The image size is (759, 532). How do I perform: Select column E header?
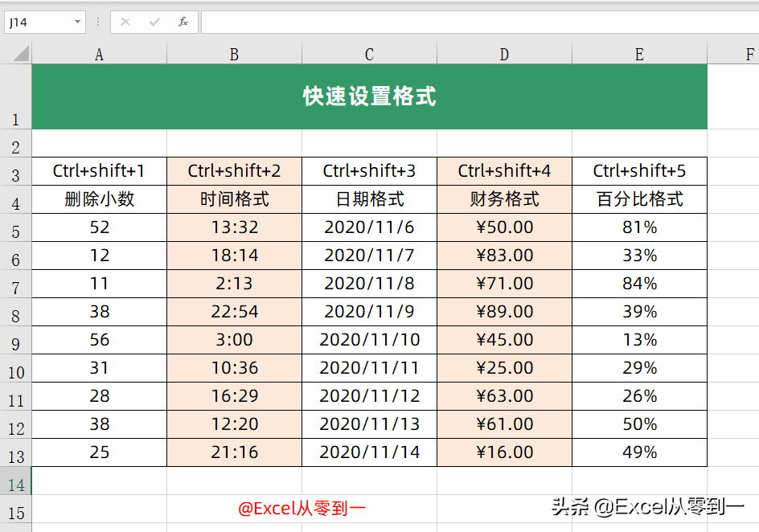click(x=638, y=54)
